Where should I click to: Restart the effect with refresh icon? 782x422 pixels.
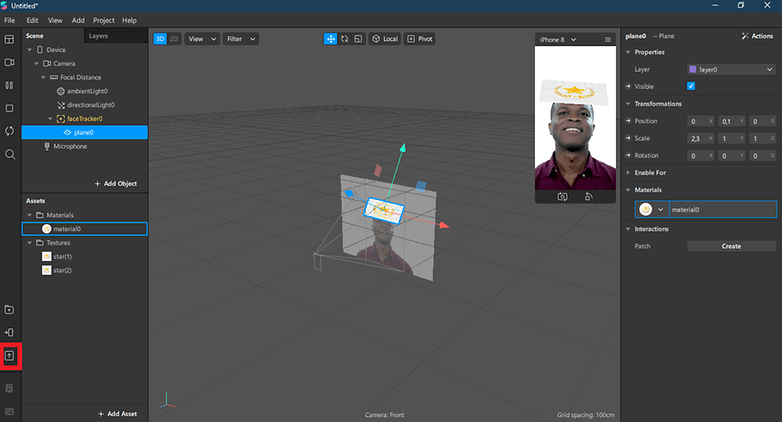point(9,131)
